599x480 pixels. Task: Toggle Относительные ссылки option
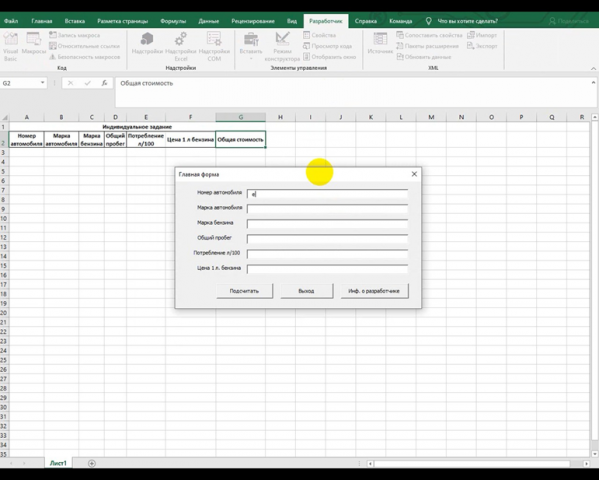click(x=84, y=46)
